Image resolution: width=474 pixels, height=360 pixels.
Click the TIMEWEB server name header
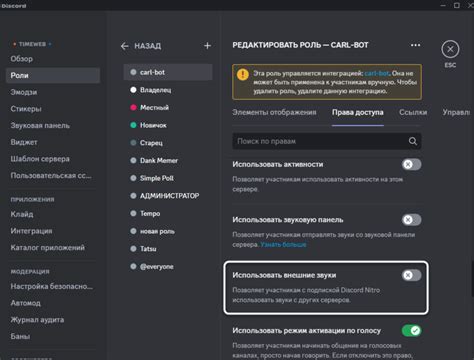pos(32,44)
